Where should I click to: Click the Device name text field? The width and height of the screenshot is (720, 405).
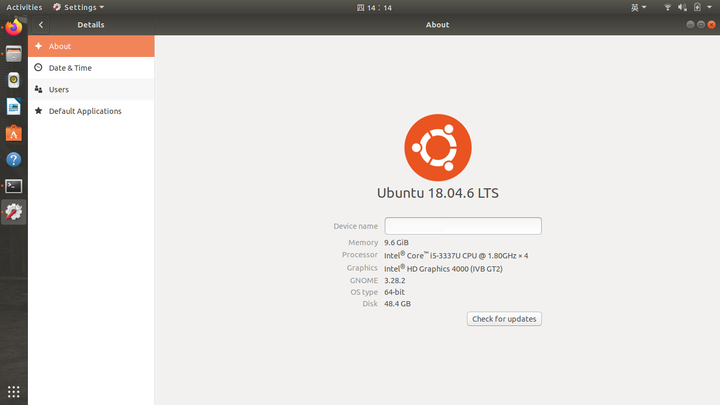463,226
